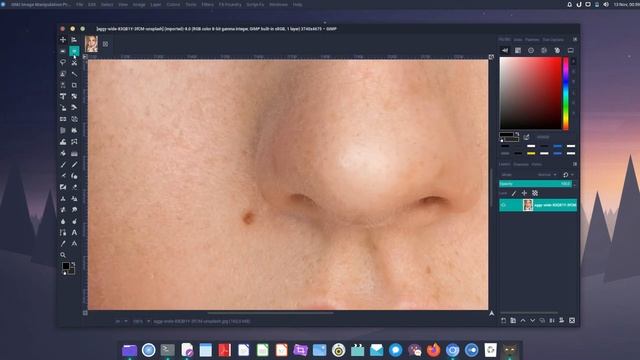
Task: Select the Color Picker tool in toolbox
Action: pyautogui.click(x=63, y=244)
